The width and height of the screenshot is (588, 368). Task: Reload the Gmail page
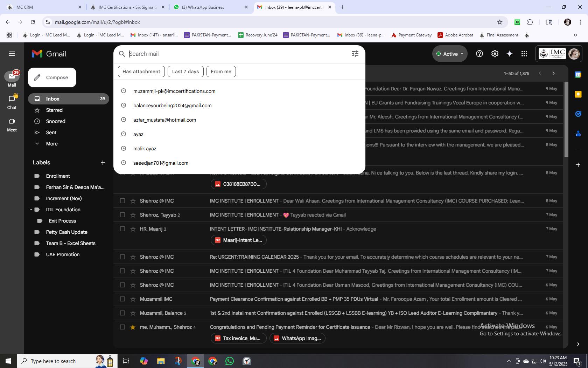[x=33, y=22]
